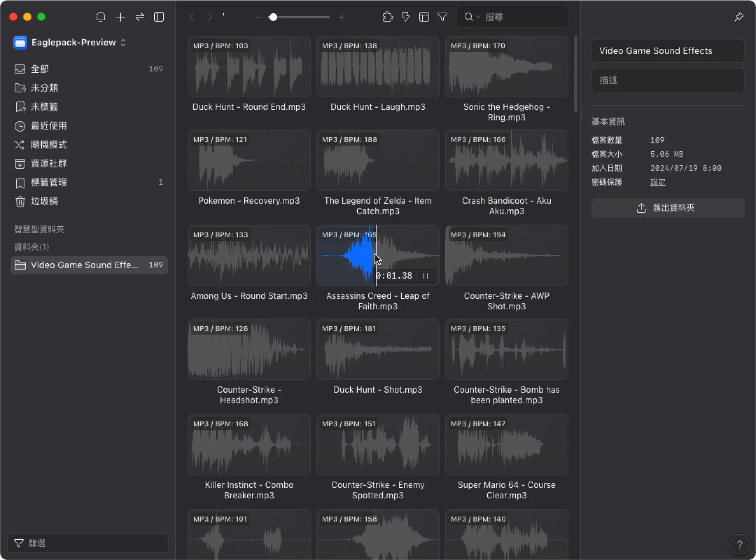Click the MP3 / BPM: 140 thumbnail

click(x=506, y=535)
